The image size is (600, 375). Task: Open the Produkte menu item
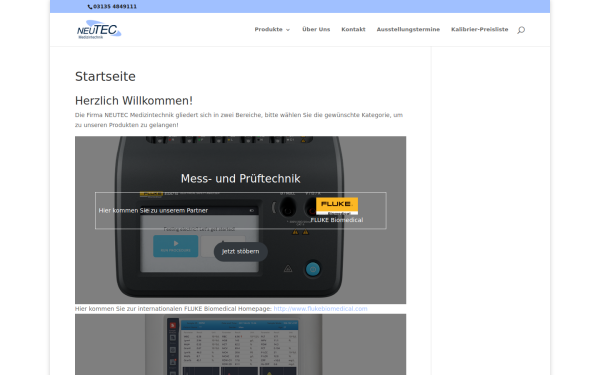point(269,29)
